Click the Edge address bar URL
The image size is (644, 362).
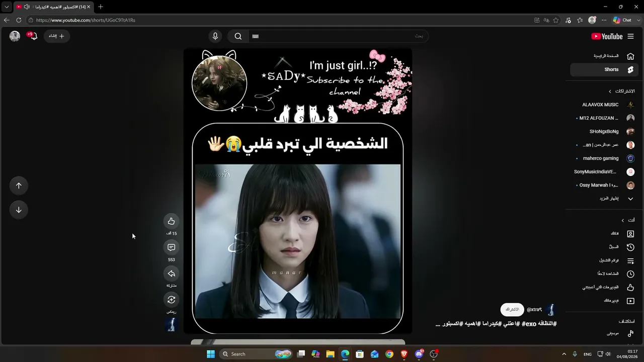pos(86,20)
